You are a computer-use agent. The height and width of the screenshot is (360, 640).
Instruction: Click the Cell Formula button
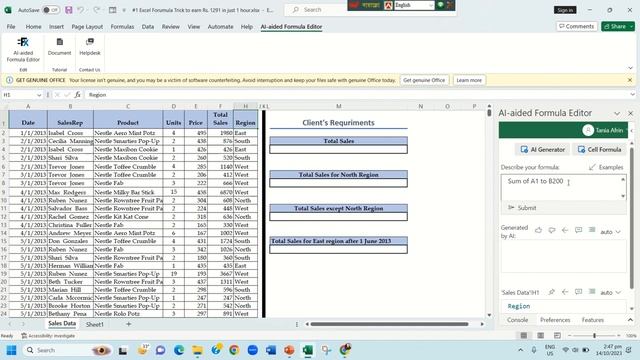tap(600, 150)
